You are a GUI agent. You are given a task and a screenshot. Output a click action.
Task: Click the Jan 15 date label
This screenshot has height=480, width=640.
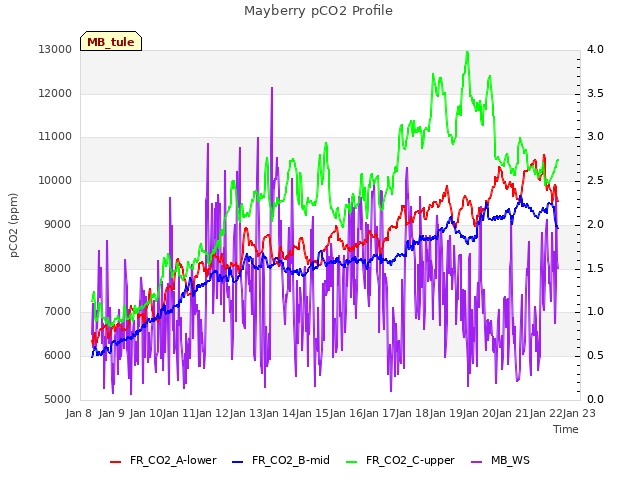coord(312,413)
